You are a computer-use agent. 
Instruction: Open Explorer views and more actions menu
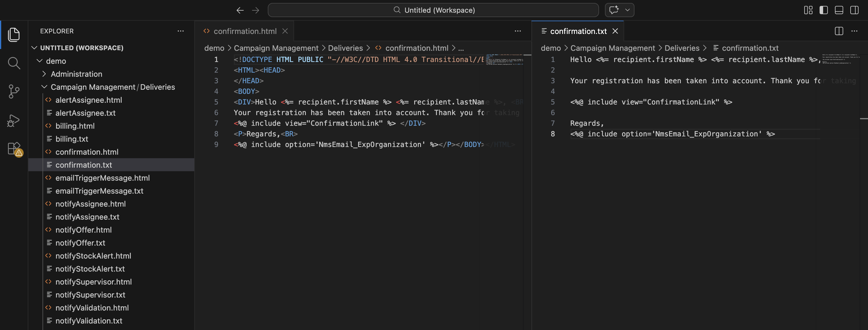(181, 31)
